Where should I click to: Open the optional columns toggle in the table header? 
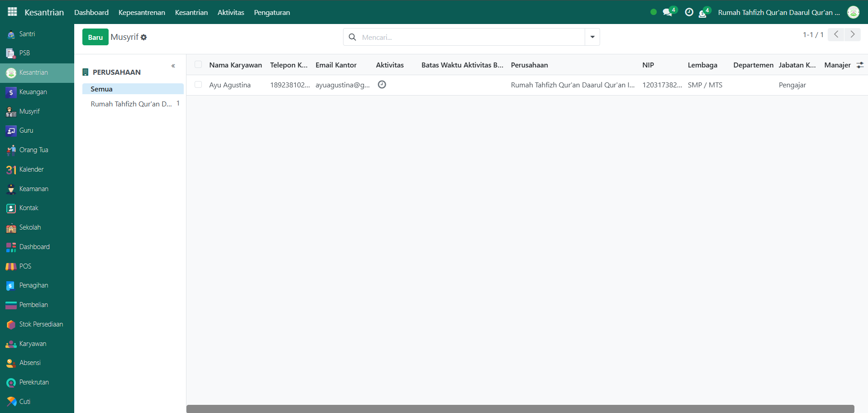[x=860, y=65]
